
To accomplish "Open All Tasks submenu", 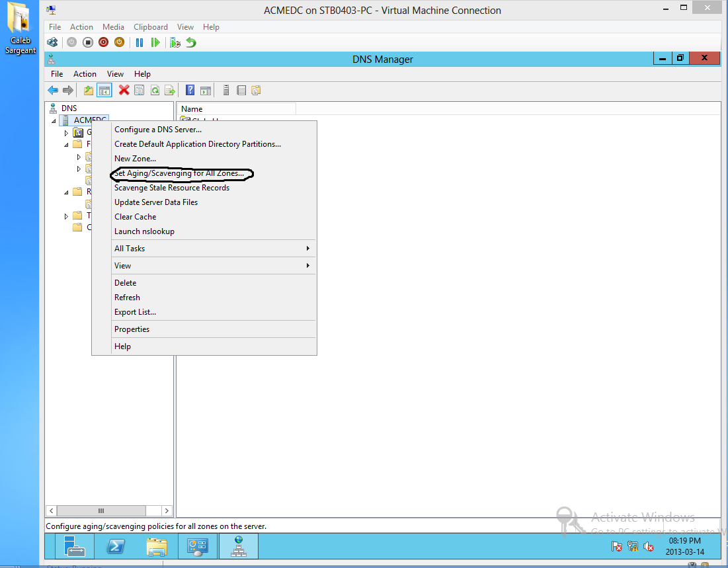I will click(214, 249).
